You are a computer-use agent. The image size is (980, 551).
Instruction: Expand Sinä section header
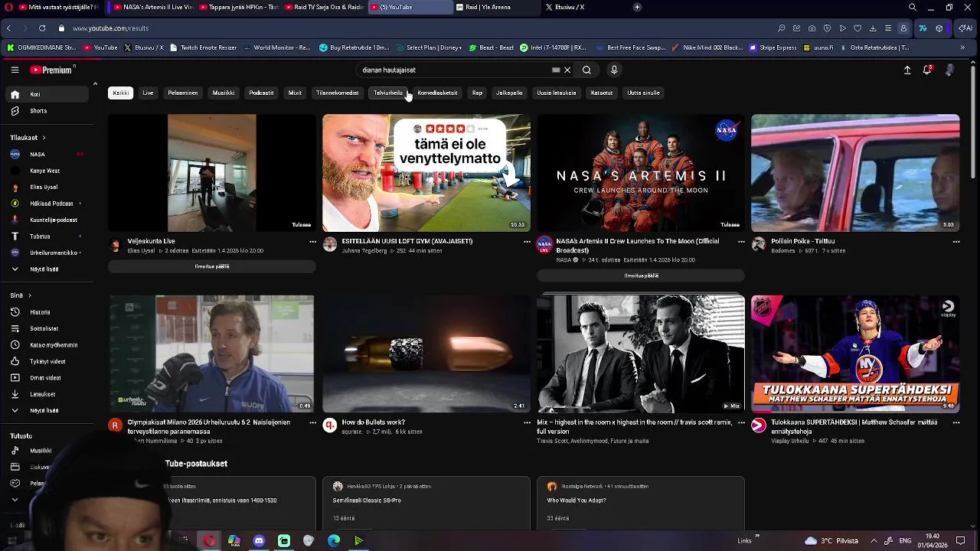pyautogui.click(x=21, y=295)
